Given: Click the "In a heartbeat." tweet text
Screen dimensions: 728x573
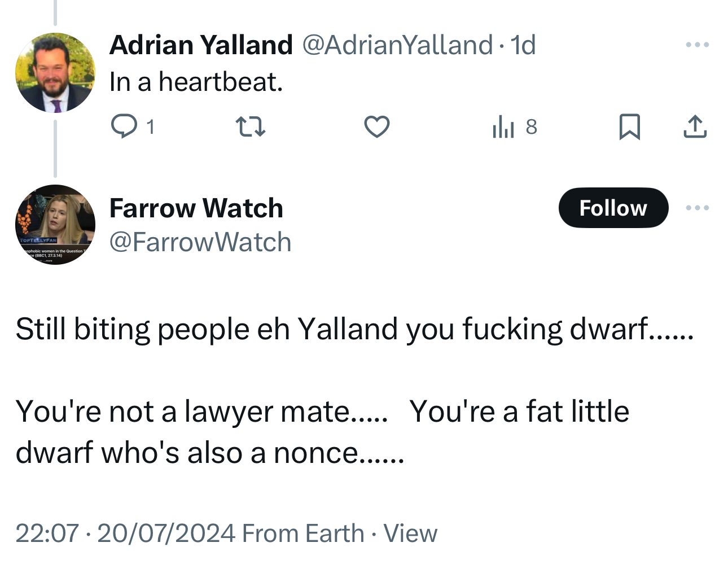Looking at the screenshot, I should point(196,82).
